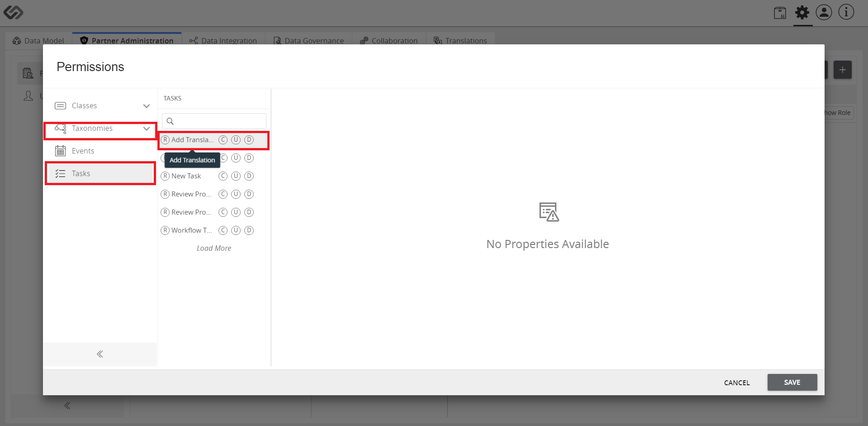This screenshot has height=426, width=868.
Task: Select the Add Transla... task row label
Action: coord(193,140)
